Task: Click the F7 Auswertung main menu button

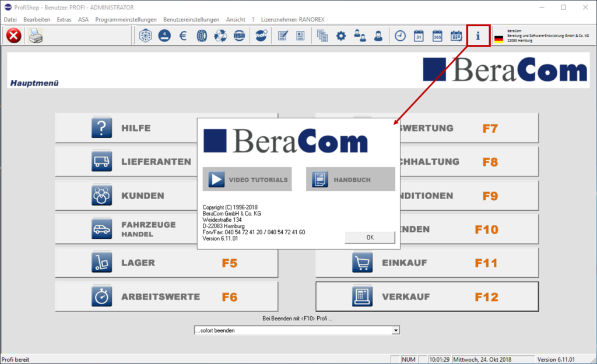Action: click(x=469, y=128)
